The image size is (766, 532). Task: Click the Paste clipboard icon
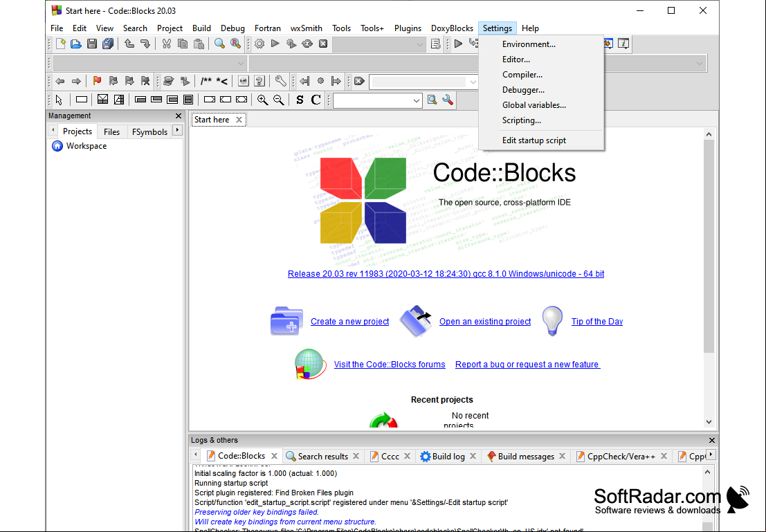(199, 44)
